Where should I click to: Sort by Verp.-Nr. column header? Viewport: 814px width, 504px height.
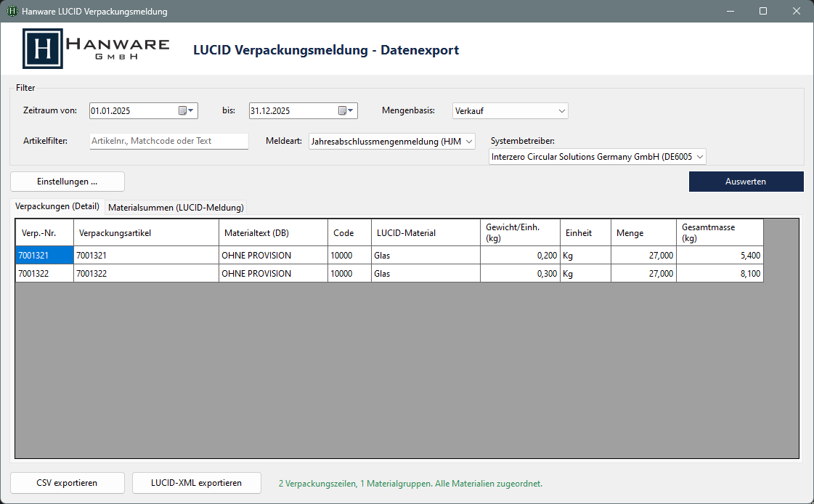44,232
